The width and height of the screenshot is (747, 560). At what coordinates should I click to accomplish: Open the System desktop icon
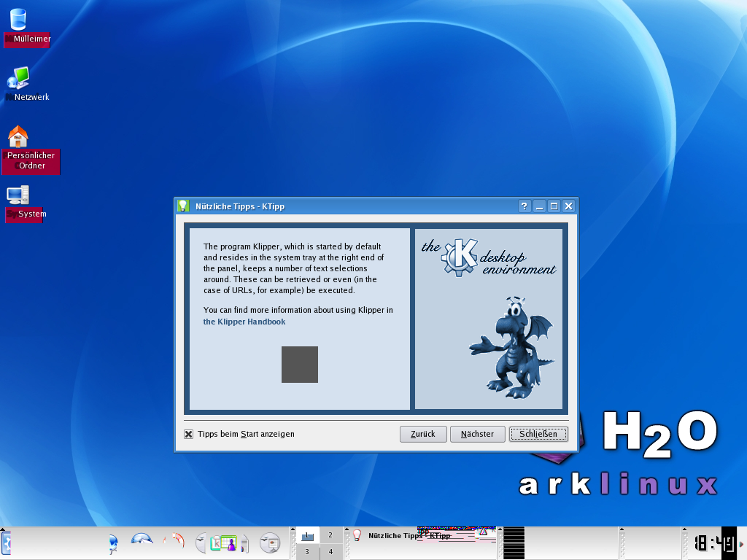(x=18, y=195)
